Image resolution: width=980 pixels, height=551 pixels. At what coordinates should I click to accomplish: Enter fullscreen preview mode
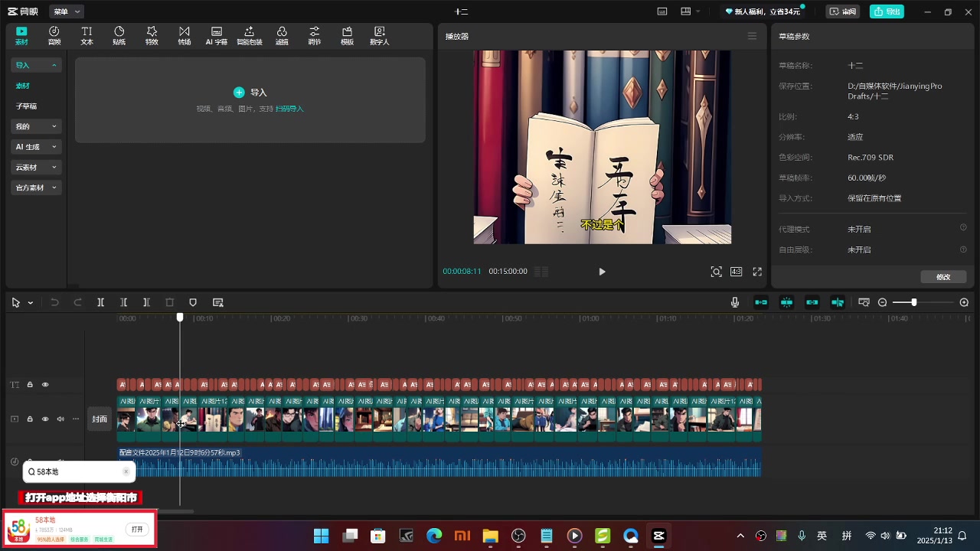(x=757, y=272)
